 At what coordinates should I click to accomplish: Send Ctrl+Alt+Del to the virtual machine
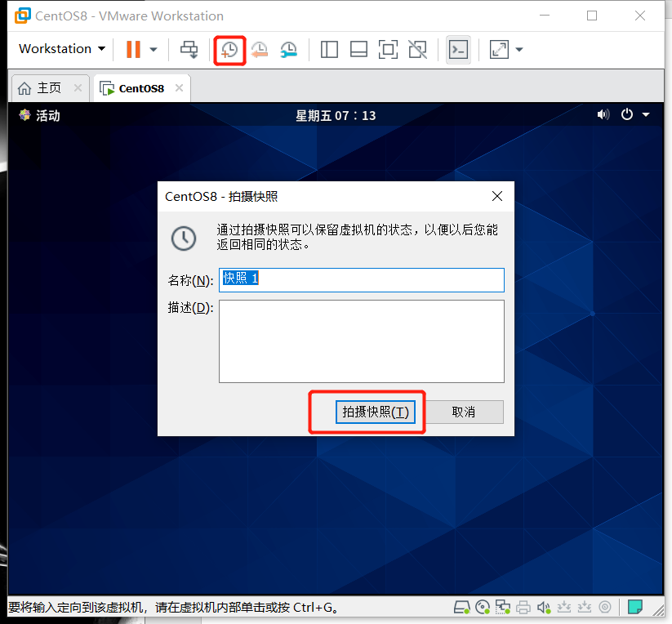(x=189, y=50)
